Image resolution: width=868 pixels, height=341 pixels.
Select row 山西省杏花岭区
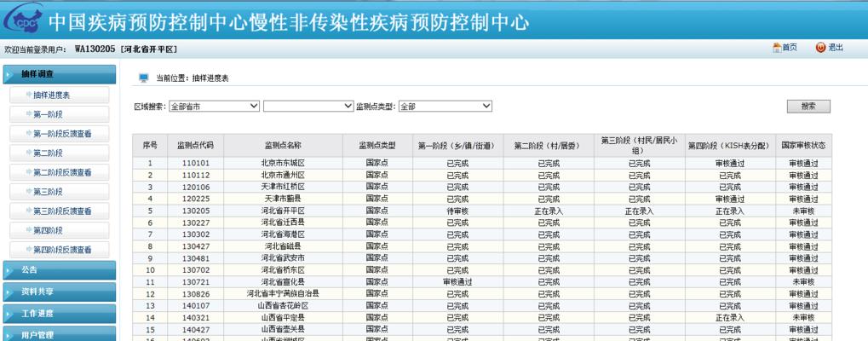[x=482, y=305]
